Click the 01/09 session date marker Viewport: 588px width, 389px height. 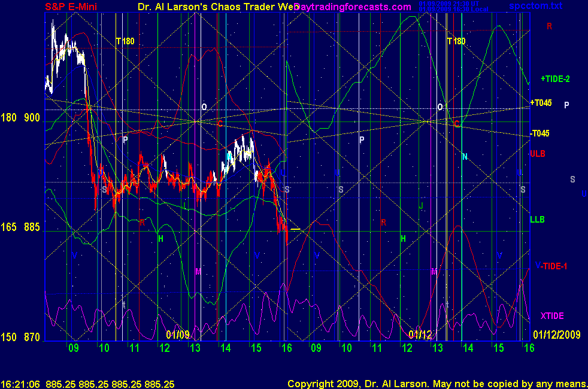(178, 334)
